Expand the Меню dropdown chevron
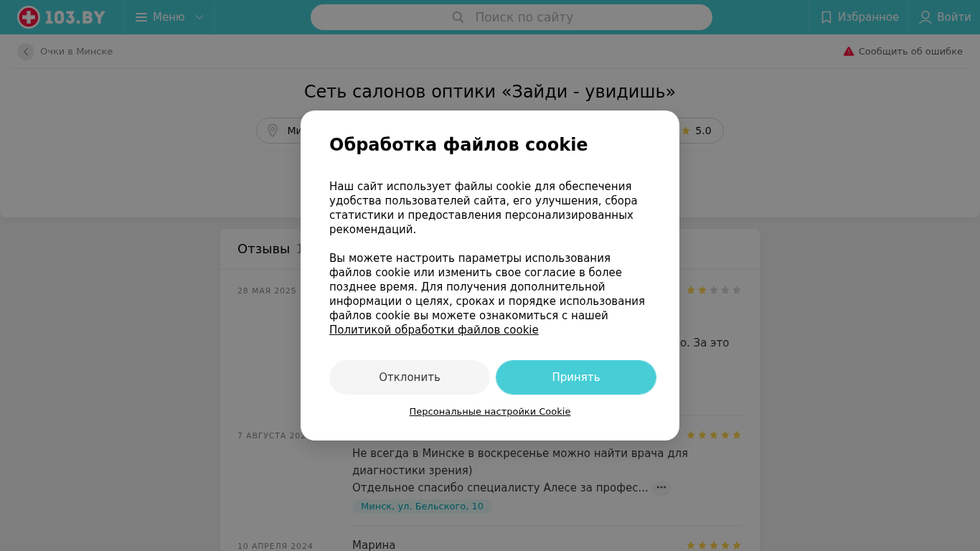 click(x=199, y=17)
